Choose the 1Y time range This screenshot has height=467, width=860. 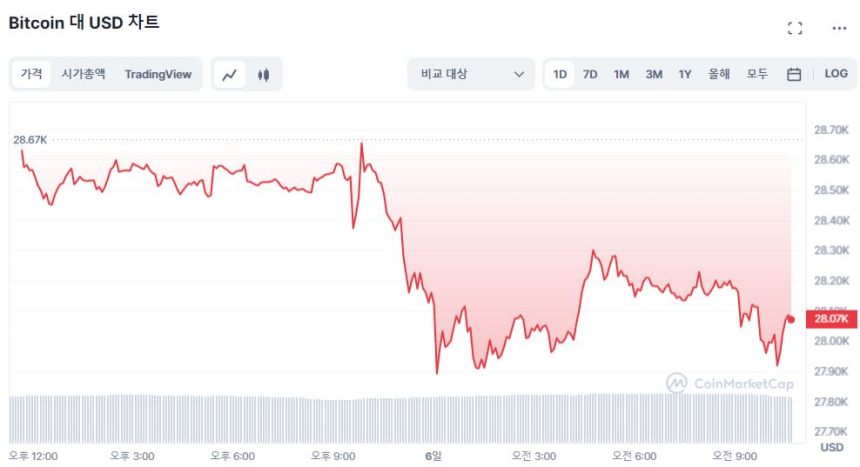(685, 74)
